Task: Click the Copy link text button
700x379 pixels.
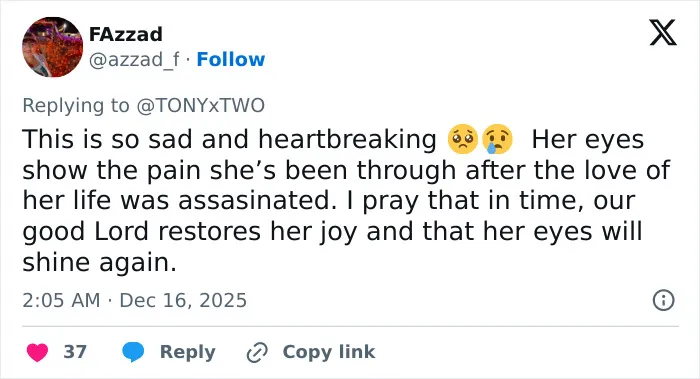Action: pyautogui.click(x=329, y=352)
